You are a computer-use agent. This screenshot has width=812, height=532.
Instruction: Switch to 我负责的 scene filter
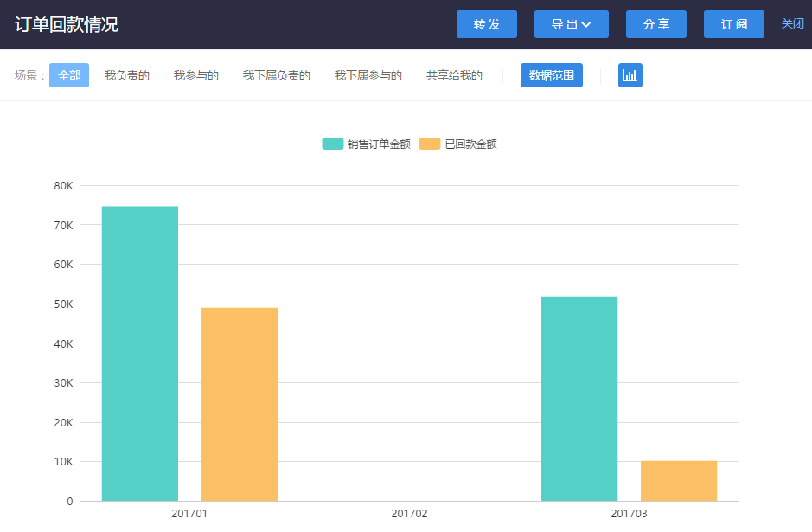coord(127,75)
